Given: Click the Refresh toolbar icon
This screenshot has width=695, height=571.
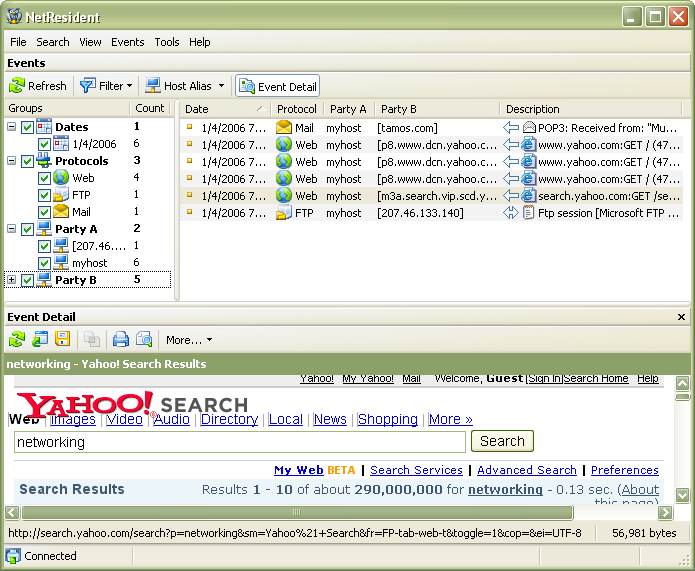Looking at the screenshot, I should point(17,85).
